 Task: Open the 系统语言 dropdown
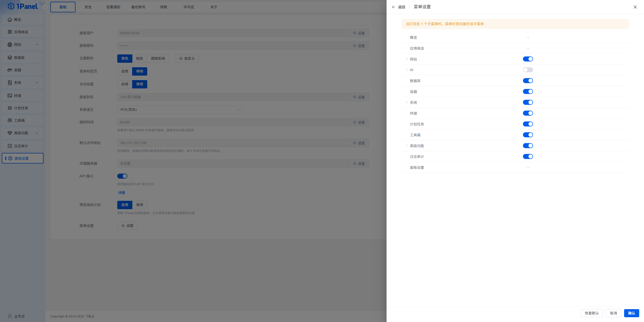click(x=180, y=110)
